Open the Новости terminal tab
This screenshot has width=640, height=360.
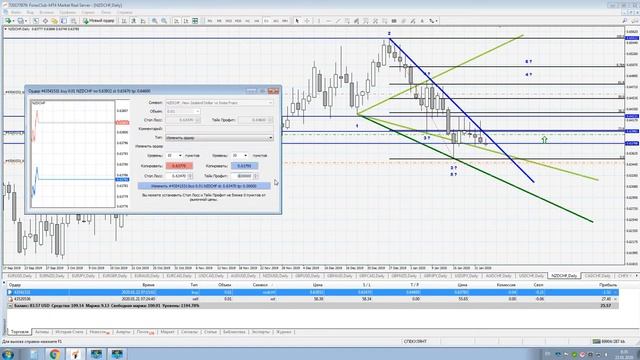tap(99, 332)
